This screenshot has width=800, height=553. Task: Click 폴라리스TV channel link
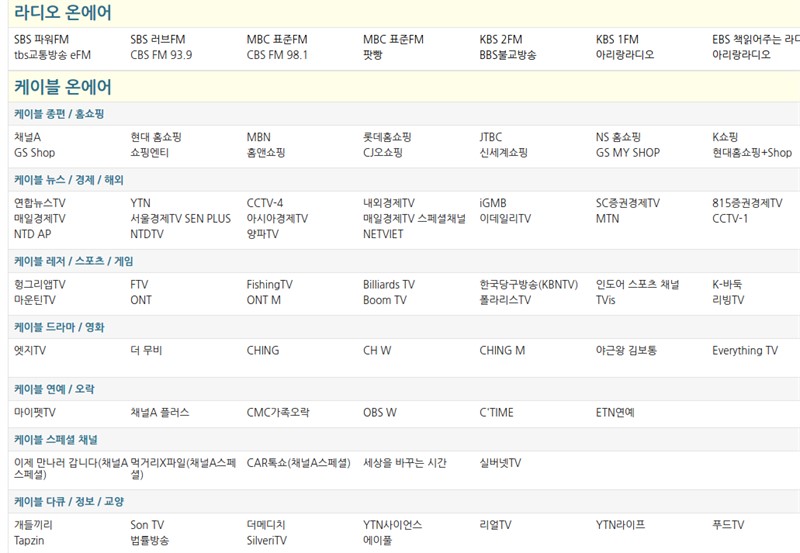505,299
